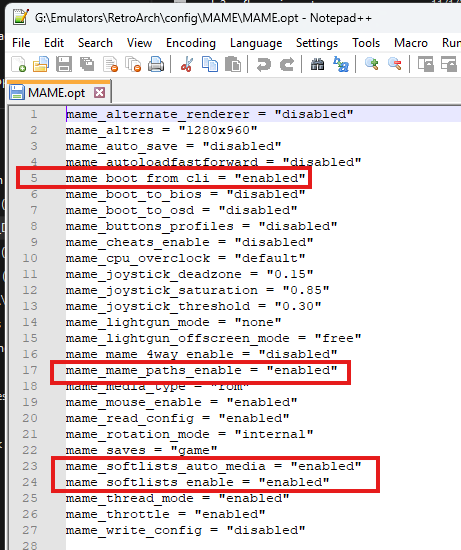Click the mame_joystick_deadzone line

[189, 274]
